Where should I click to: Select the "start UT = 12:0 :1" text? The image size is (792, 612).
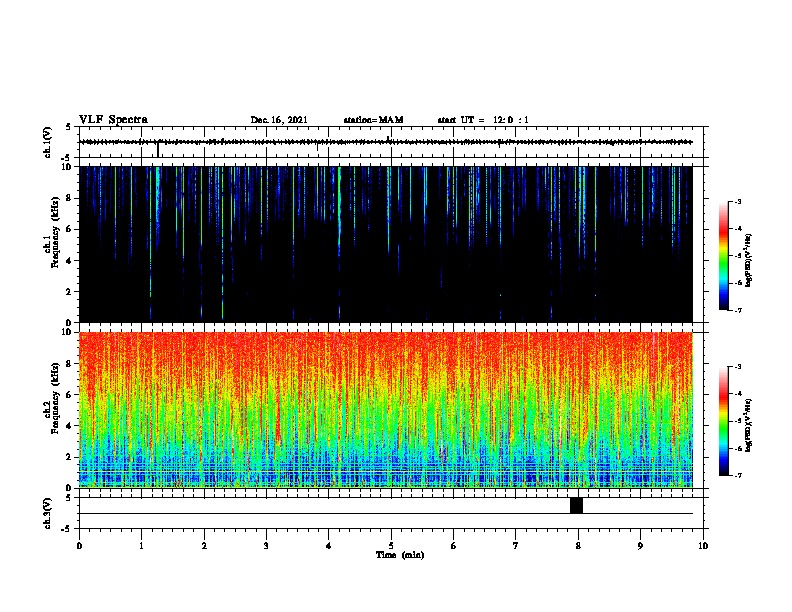[x=483, y=120]
